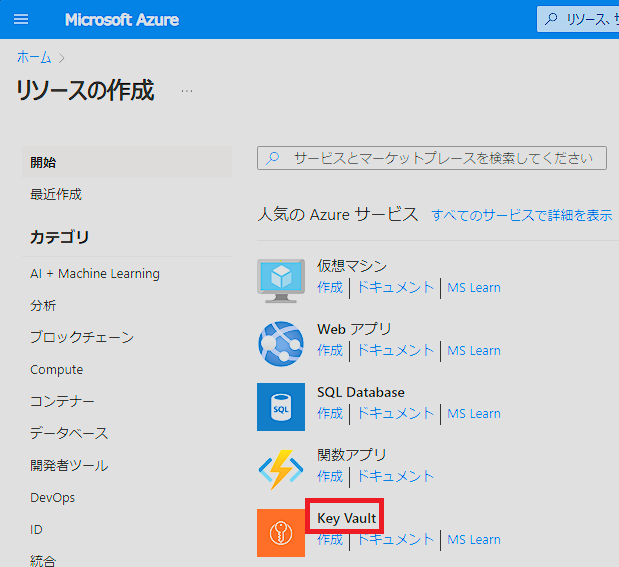
Task: Open the Compute category
Action: coord(56,370)
